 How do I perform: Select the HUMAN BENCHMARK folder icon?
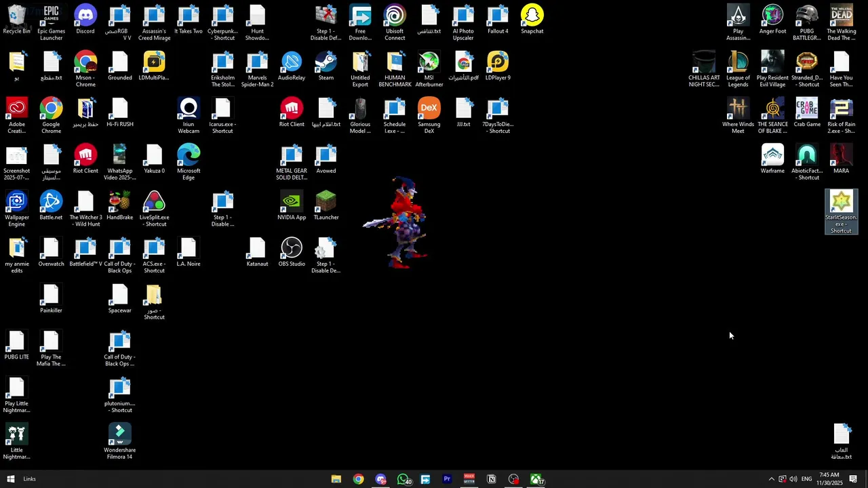pos(395,70)
